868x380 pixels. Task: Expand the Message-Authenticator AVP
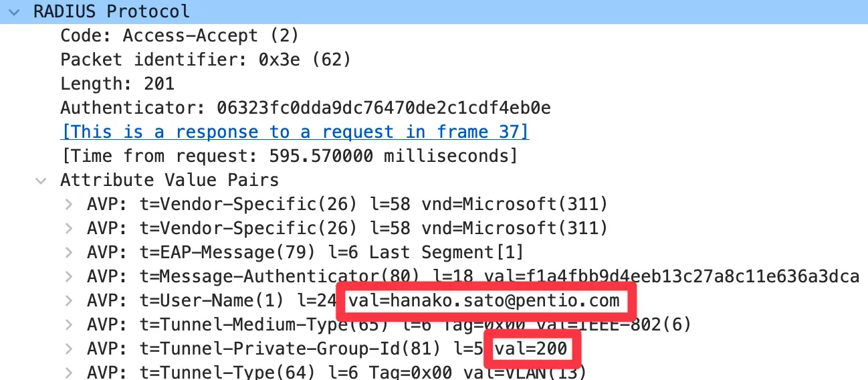pyautogui.click(x=68, y=276)
